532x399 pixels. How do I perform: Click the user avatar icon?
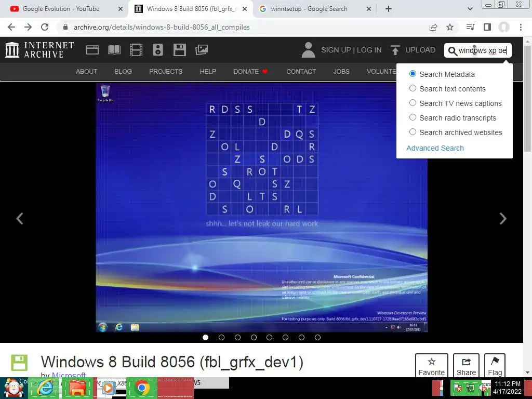point(309,50)
